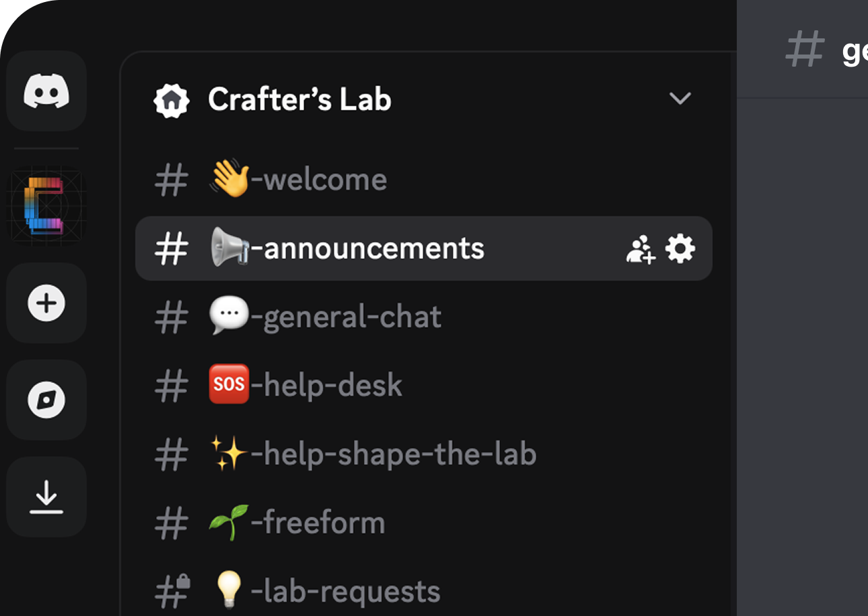This screenshot has width=868, height=616.
Task: Click invite people icon on announcements
Action: pyautogui.click(x=640, y=249)
